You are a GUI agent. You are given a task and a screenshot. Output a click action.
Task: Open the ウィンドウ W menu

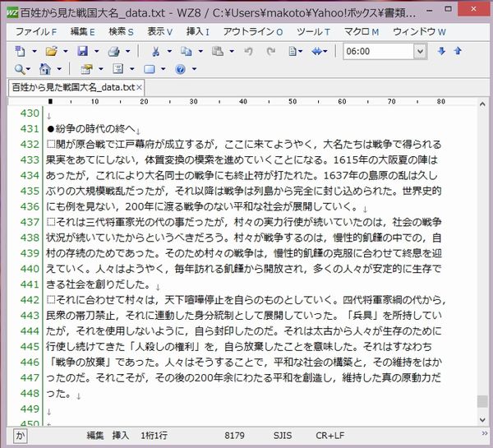(x=419, y=32)
